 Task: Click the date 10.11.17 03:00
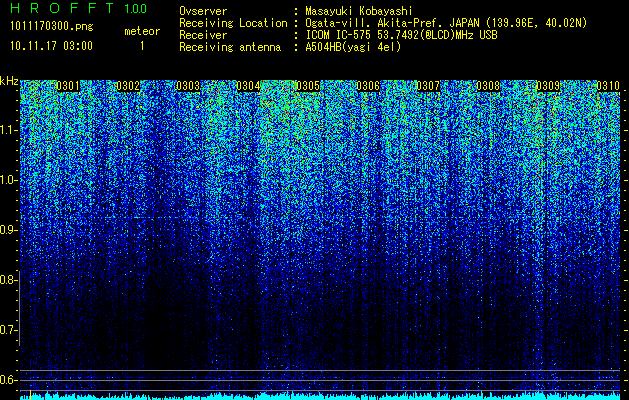[51, 45]
